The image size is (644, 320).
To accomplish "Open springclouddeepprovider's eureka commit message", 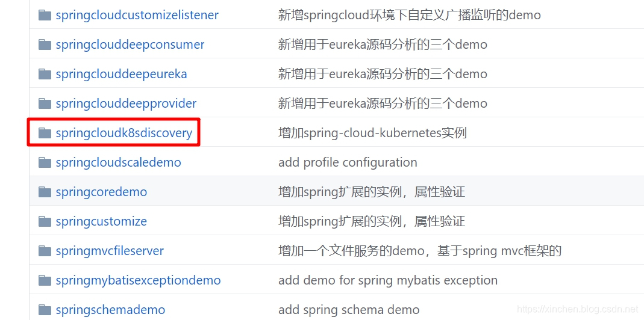I will click(383, 103).
